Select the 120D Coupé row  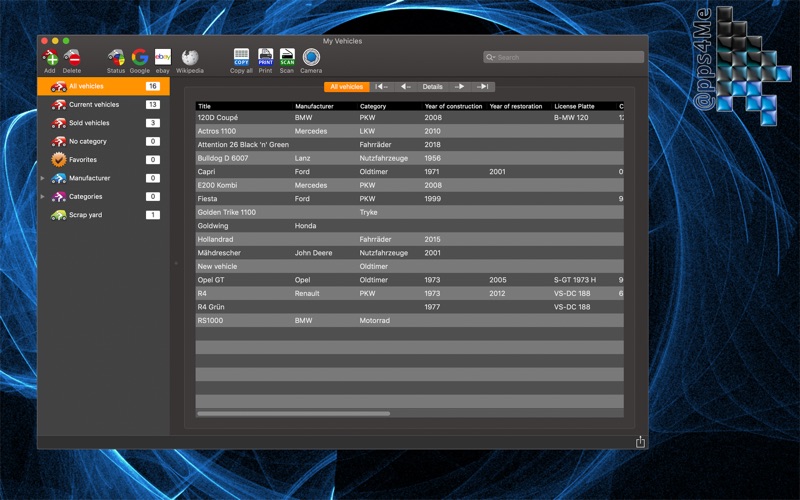click(x=410, y=117)
